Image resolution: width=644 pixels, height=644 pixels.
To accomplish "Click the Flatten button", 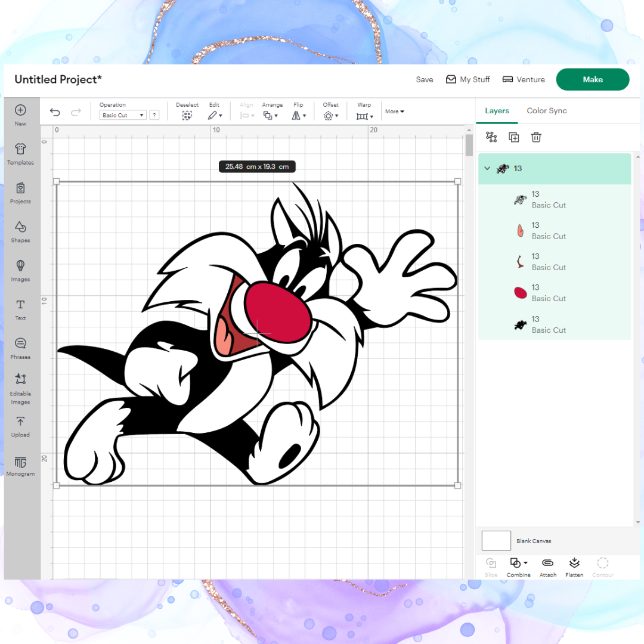I will click(x=574, y=568).
